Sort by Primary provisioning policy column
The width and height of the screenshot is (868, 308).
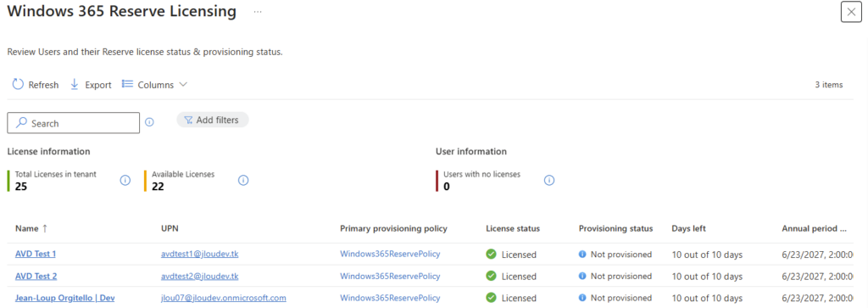click(393, 228)
